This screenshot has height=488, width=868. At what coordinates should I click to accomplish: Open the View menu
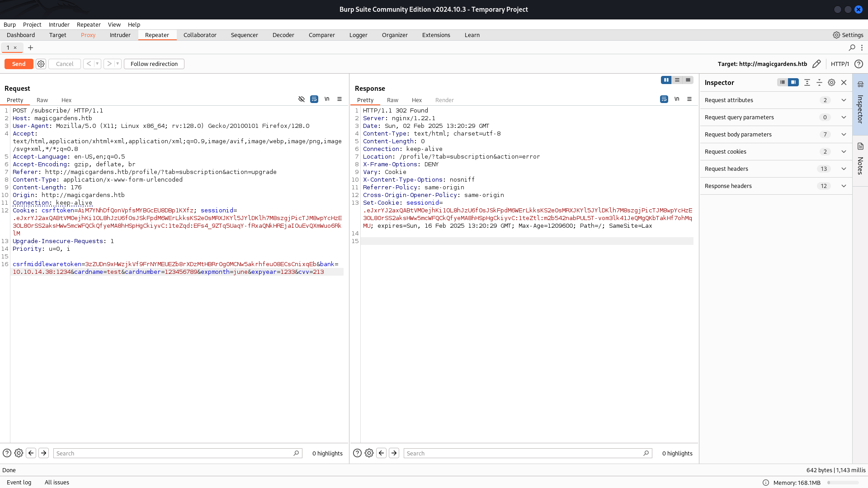114,24
